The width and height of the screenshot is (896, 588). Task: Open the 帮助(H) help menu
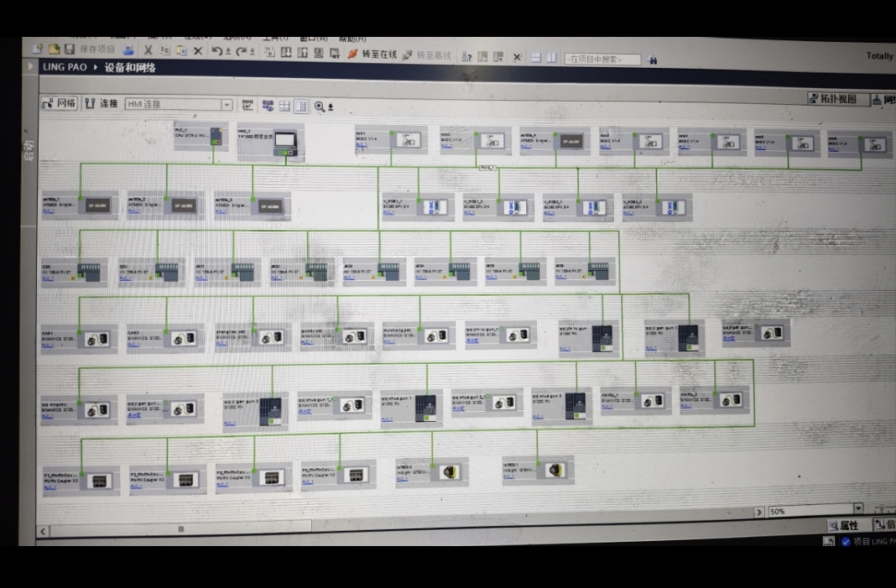[x=352, y=39]
